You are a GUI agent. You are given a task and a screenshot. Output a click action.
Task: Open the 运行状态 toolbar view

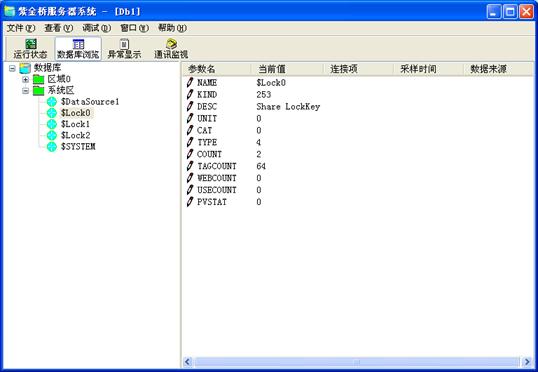click(31, 49)
